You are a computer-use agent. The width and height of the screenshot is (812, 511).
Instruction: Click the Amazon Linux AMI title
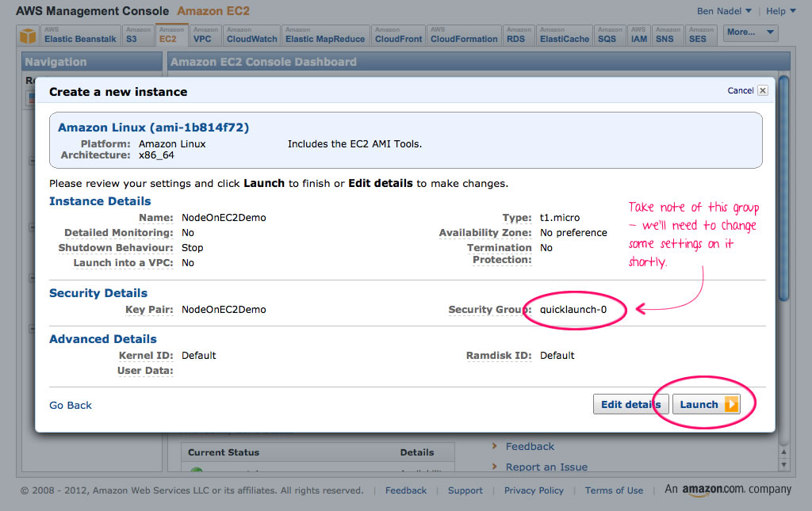153,128
